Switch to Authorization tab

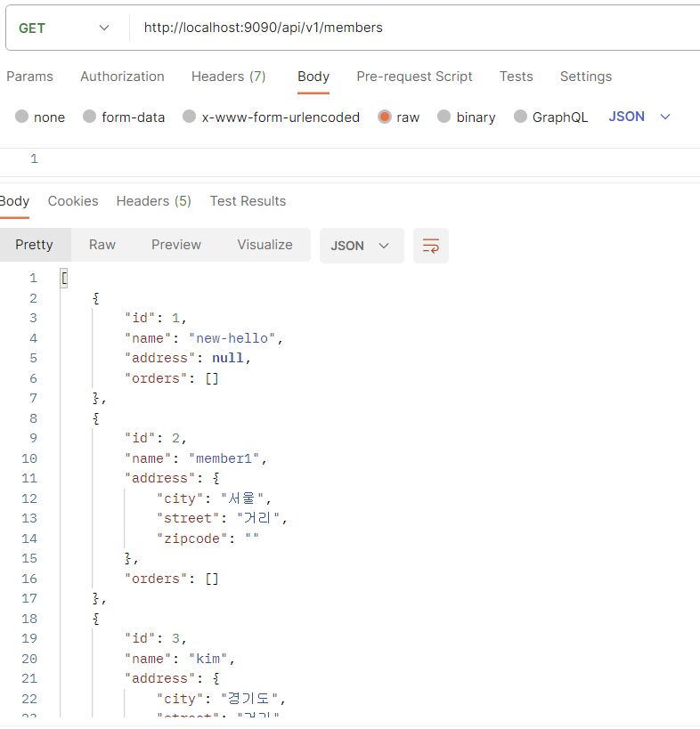tap(122, 77)
